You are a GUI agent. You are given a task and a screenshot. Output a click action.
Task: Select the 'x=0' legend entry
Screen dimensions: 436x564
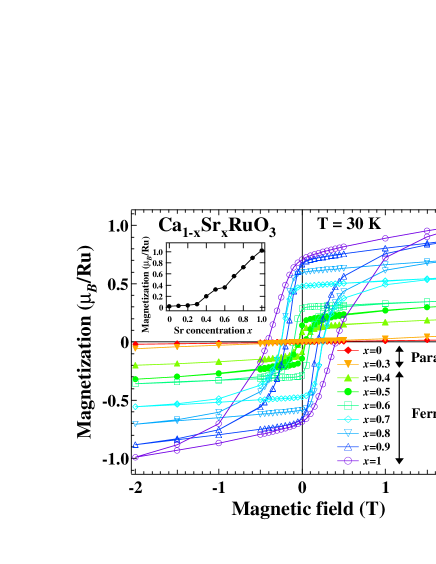[359, 350]
